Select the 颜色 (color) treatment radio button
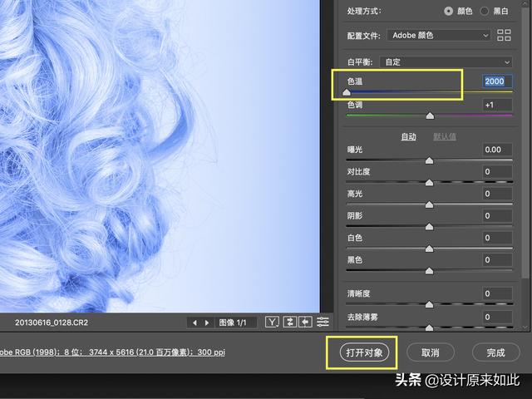The image size is (532, 399). [x=449, y=11]
